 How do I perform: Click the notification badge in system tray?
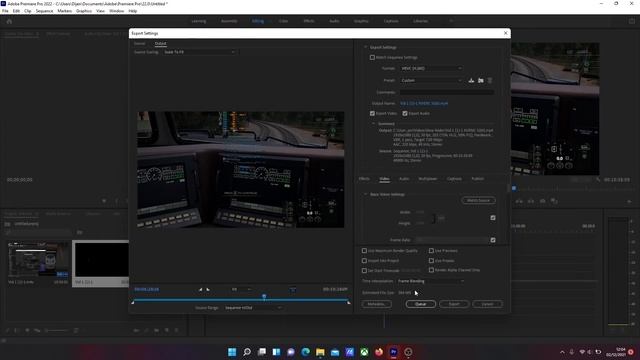[631, 352]
